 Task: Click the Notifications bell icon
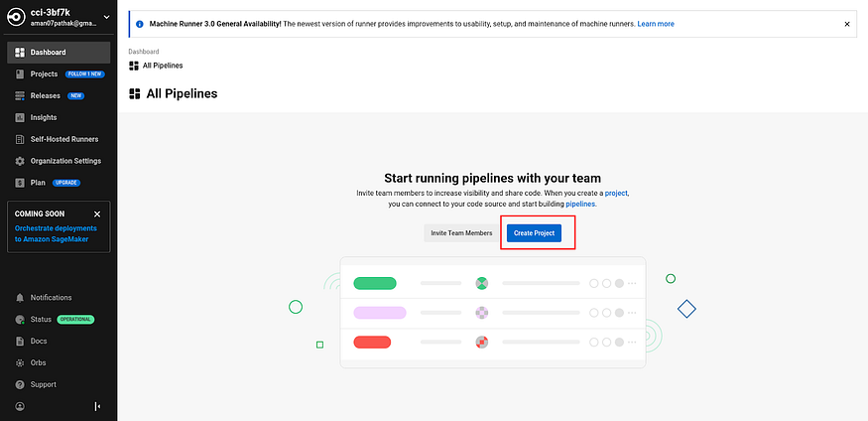coord(20,298)
